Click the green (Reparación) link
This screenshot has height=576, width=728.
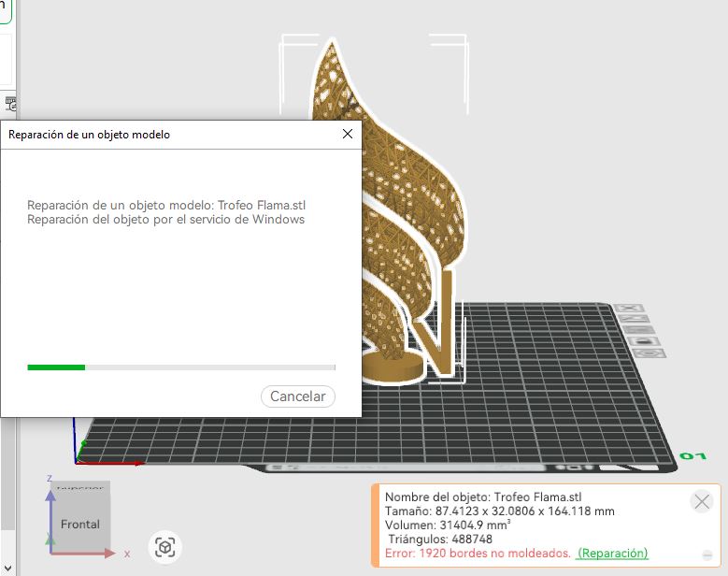[x=612, y=554]
